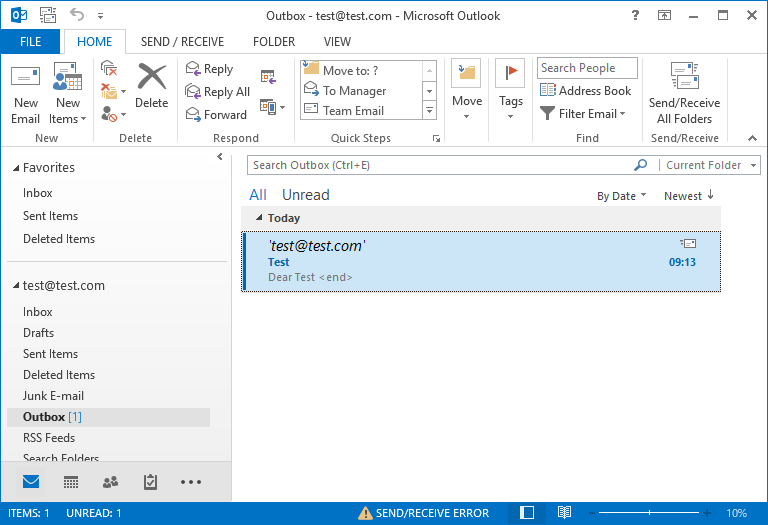
Task: Select the Test message to test@test.com
Action: pyautogui.click(x=481, y=262)
